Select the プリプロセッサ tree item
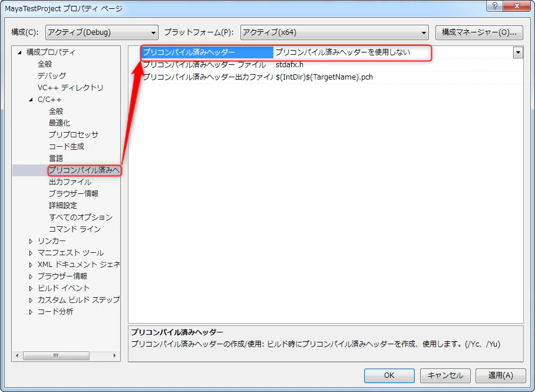535x392 pixels. (74, 135)
